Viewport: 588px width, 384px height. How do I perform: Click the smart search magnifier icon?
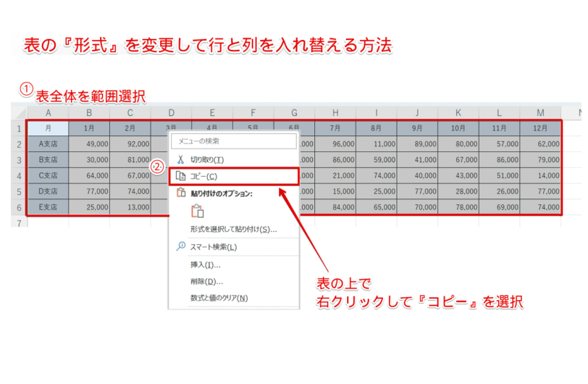(x=181, y=246)
